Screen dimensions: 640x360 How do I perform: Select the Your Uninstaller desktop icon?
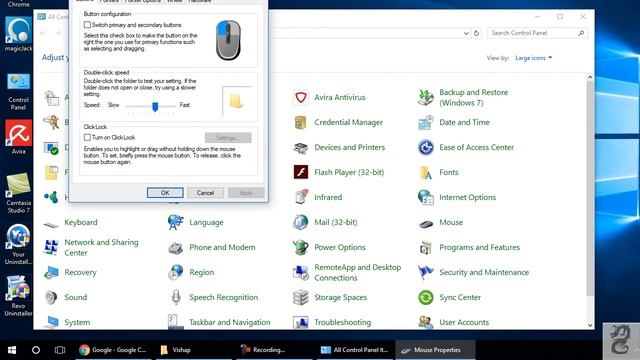[18, 245]
